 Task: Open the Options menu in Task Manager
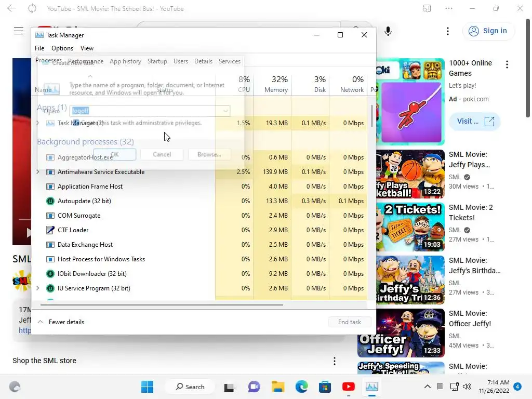pos(62,48)
